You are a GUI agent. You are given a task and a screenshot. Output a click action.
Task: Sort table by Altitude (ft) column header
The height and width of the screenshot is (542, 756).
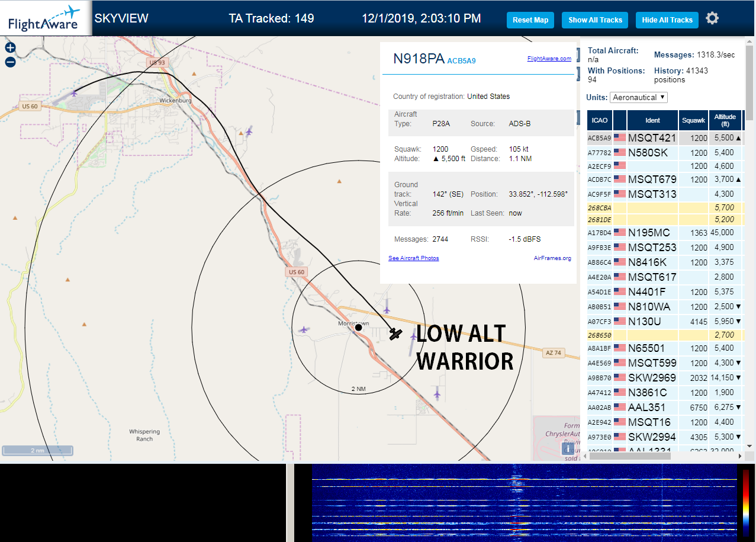click(725, 120)
